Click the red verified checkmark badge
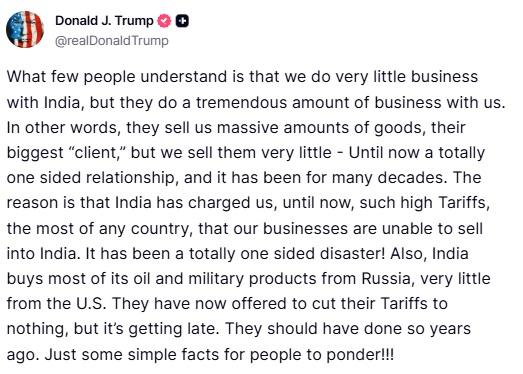523x374 pixels. pos(164,21)
